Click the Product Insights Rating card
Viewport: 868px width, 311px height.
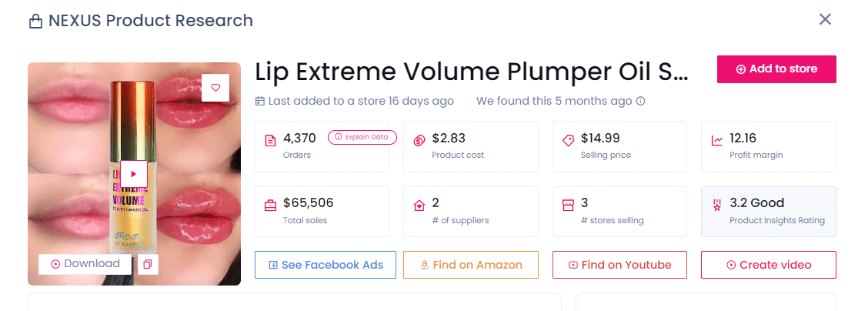768,211
